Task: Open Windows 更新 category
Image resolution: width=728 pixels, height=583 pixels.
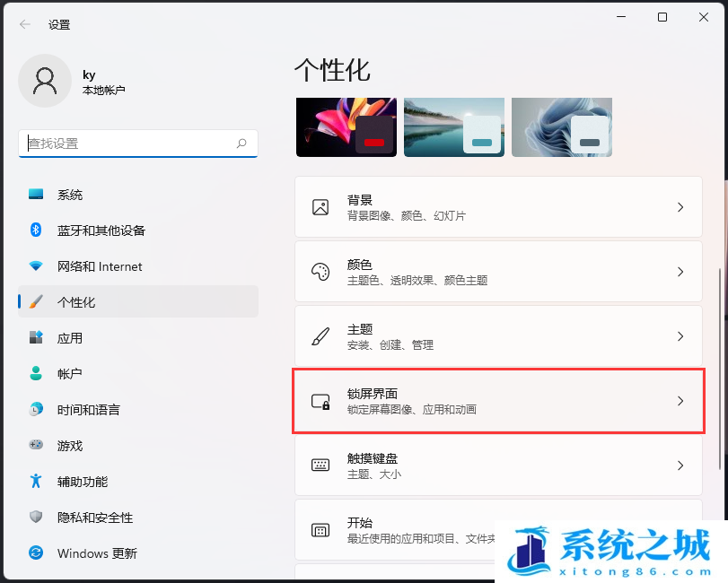Action: pyautogui.click(x=138, y=553)
